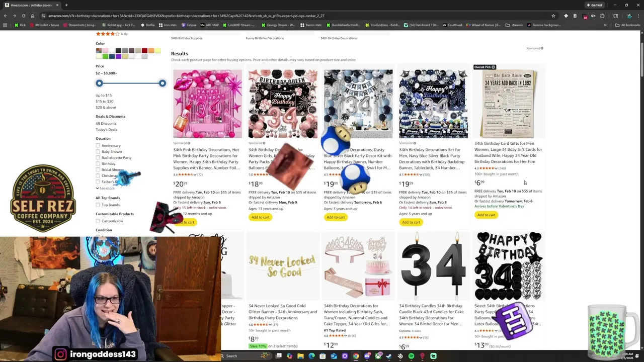
Task: Open File Explorer from the taskbar
Action: [300, 356]
